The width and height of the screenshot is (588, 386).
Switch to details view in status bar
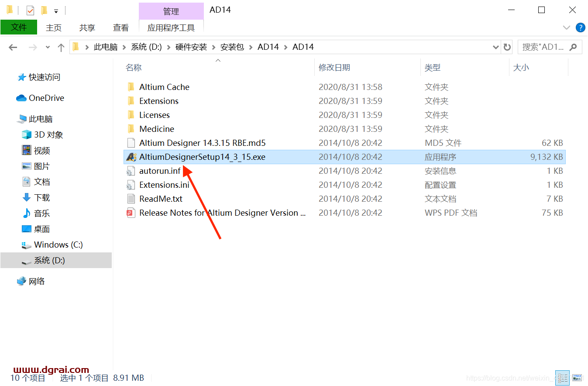point(562,378)
